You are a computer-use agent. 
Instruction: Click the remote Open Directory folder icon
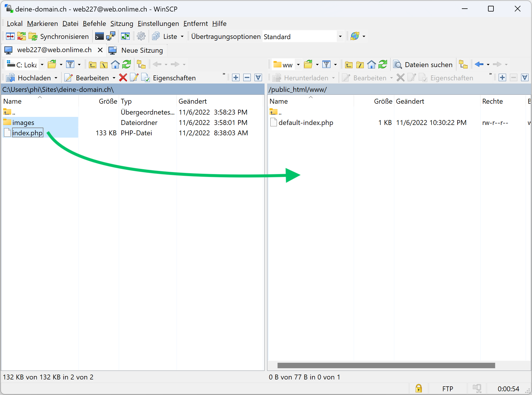click(x=308, y=64)
